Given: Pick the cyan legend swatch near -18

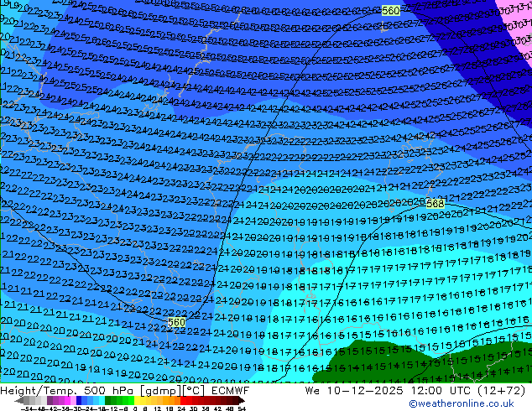Looking at the screenshot, I should 102,400.
